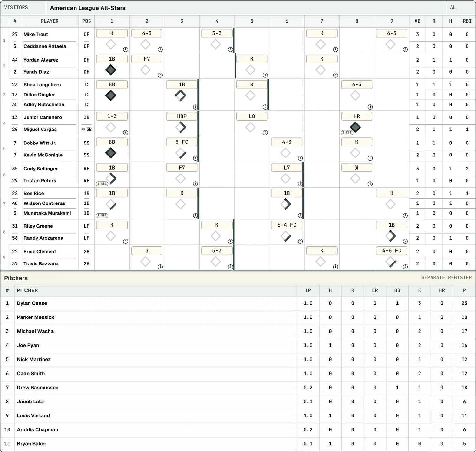Image resolution: width=476 pixels, height=452 pixels.
Task: Click the backwards K box in inning 8
Action: coord(357,168)
